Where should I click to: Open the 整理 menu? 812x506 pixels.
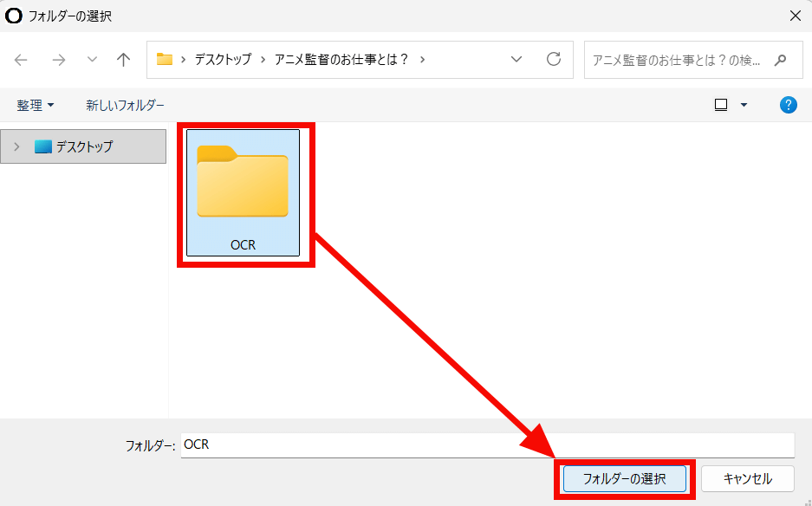pyautogui.click(x=36, y=105)
